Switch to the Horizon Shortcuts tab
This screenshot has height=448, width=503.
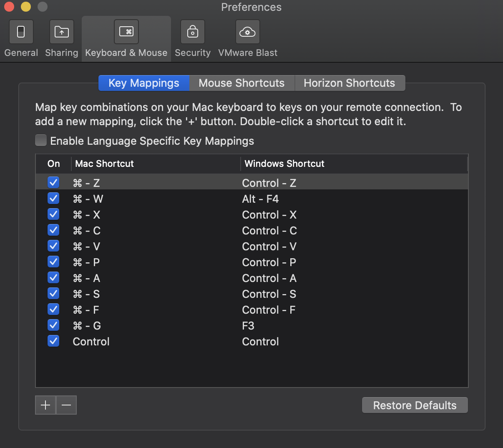[x=349, y=83]
